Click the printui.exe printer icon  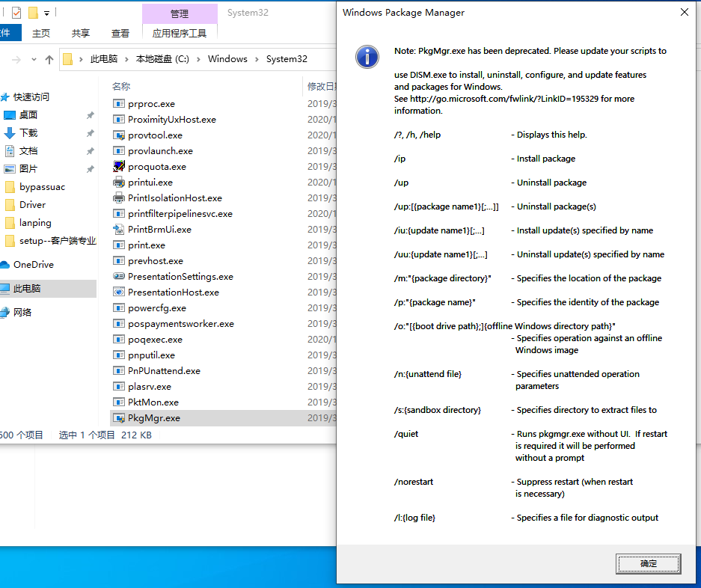[x=118, y=182]
